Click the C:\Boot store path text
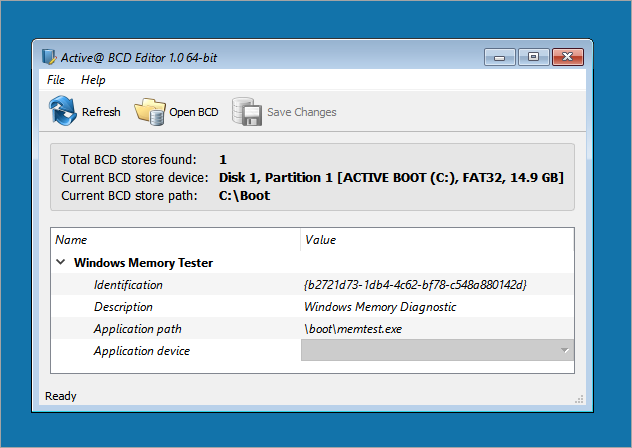 coord(244,196)
